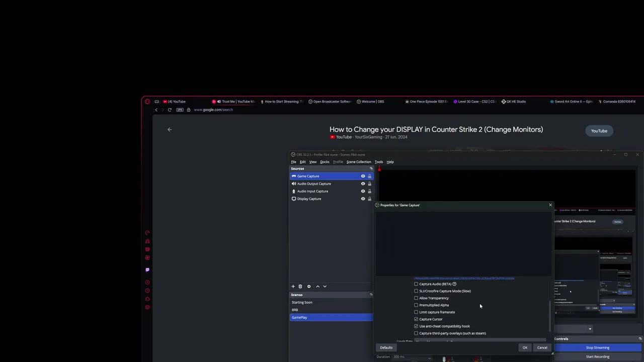Select the BRB scene
The width and height of the screenshot is (644, 362).
click(x=331, y=310)
